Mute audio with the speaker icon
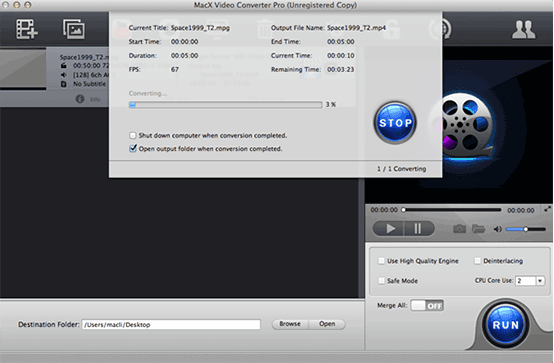 pyautogui.click(x=497, y=229)
